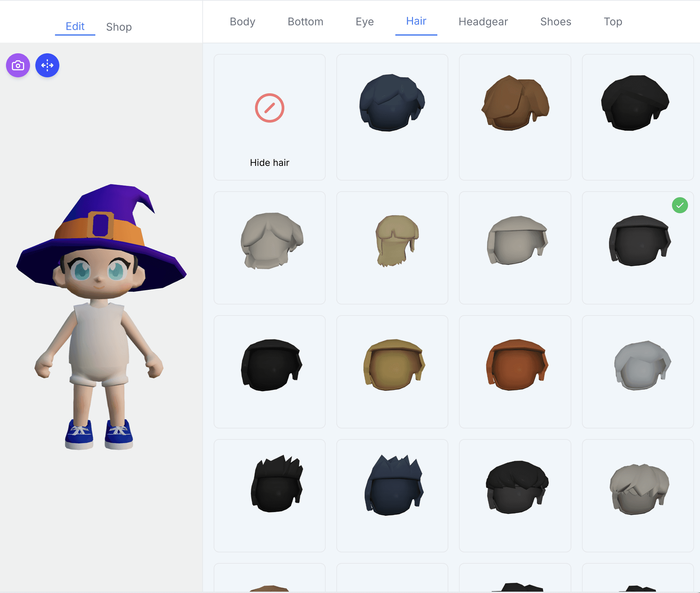Image resolution: width=700 pixels, height=593 pixels.
Task: Go to the Edit tab
Action: pyautogui.click(x=75, y=26)
